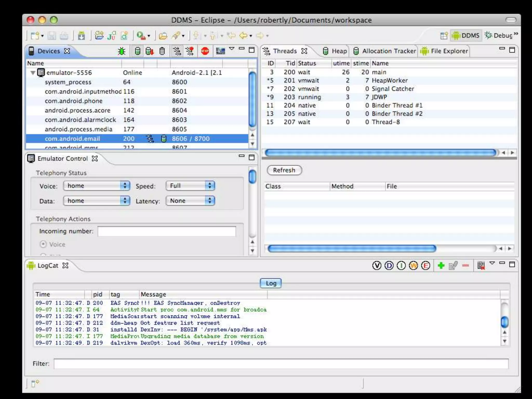This screenshot has width=532, height=399.
Task: Toggle the Error log level filter
Action: coord(425,265)
